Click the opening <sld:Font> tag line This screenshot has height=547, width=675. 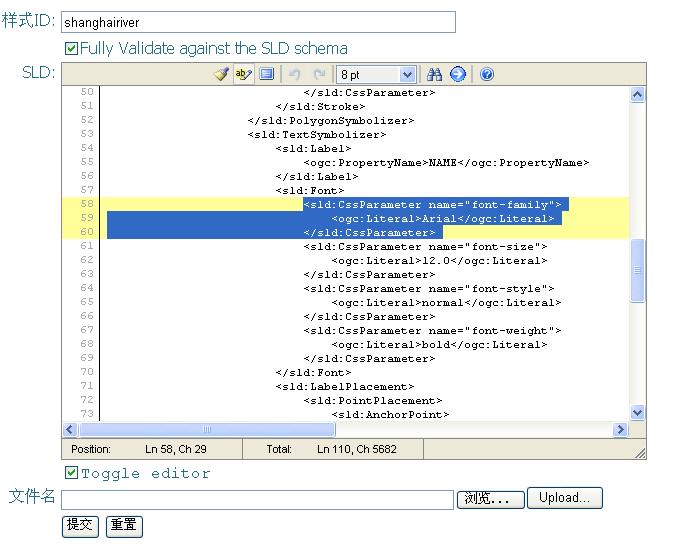click(x=310, y=191)
